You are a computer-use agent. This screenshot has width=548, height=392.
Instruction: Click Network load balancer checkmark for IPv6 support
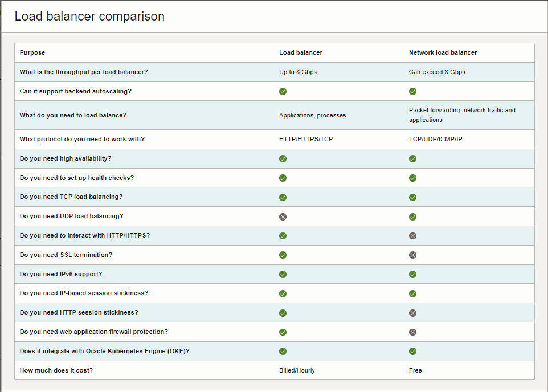(412, 274)
